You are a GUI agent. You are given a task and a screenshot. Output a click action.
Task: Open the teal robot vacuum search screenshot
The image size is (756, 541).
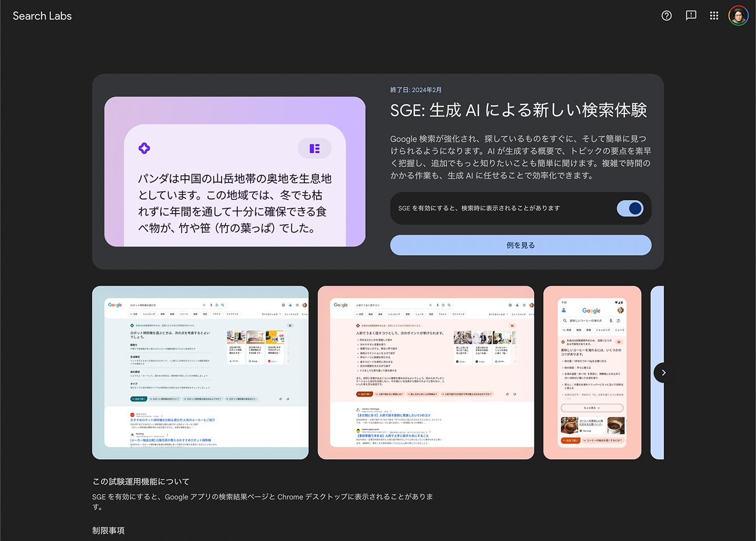[x=200, y=373]
